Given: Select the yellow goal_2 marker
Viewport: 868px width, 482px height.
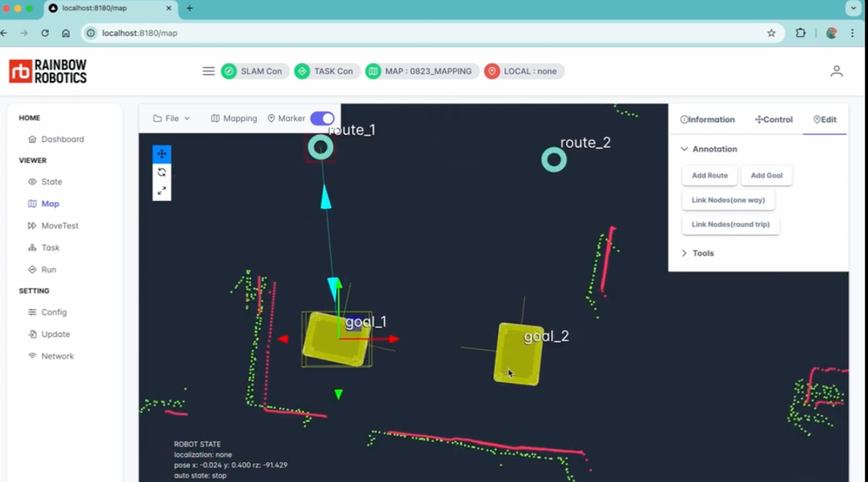Looking at the screenshot, I should [517, 354].
